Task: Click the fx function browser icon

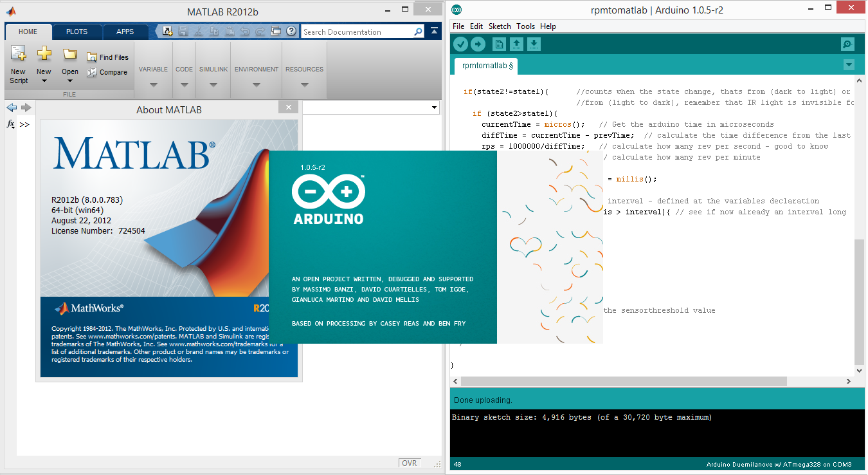Action: tap(10, 124)
